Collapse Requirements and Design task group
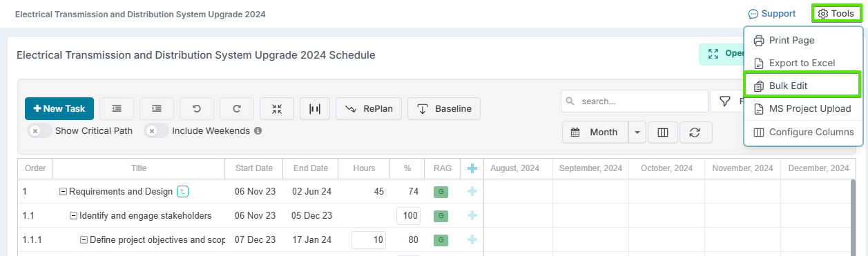Viewport: 868px width, 256px height. [x=64, y=192]
